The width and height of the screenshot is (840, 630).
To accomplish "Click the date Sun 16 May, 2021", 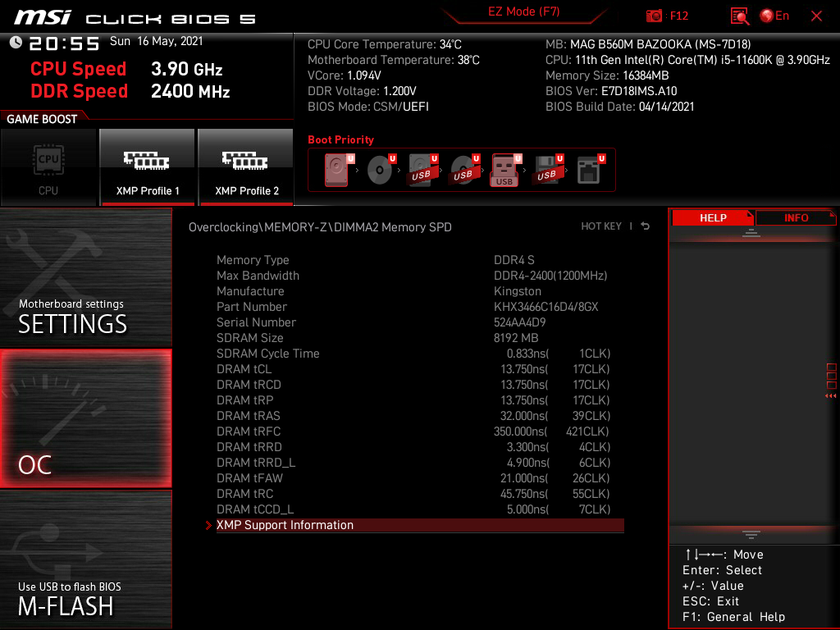I will (x=157, y=41).
